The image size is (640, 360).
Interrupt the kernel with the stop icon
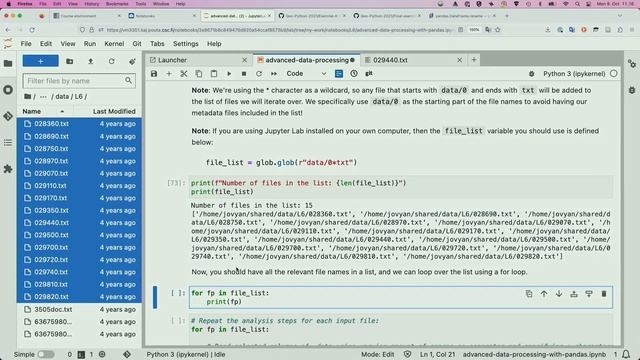click(244, 74)
